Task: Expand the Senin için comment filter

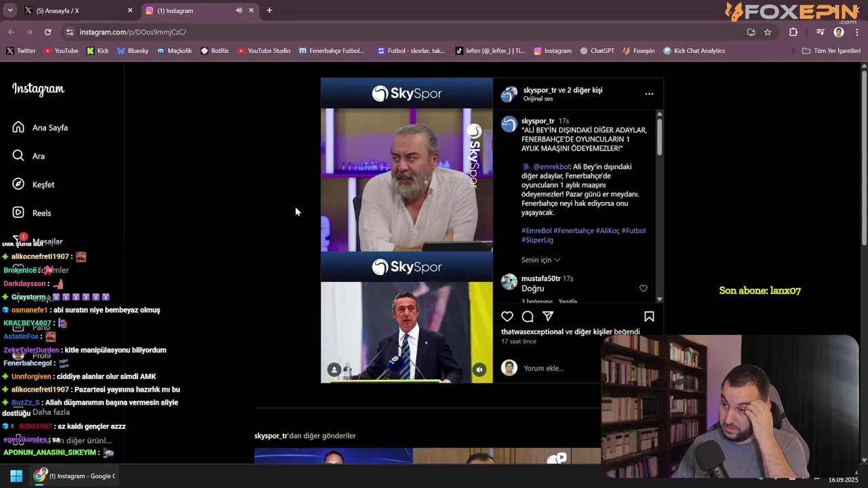Action: pyautogui.click(x=540, y=260)
